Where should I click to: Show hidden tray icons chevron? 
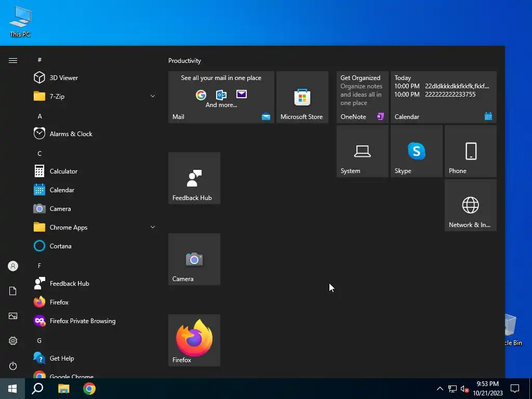pyautogui.click(x=440, y=389)
